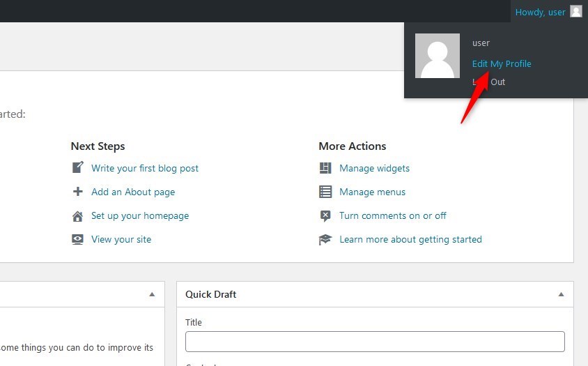Click into the Quick Draft Title field

[375, 342]
